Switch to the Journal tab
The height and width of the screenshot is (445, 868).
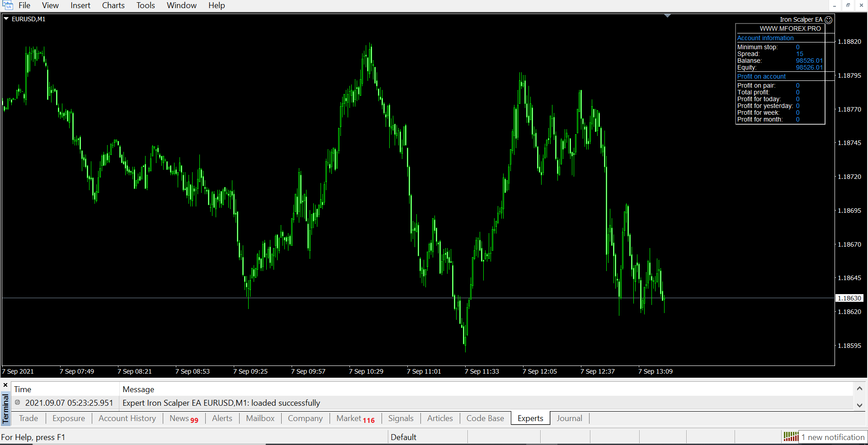[569, 418]
